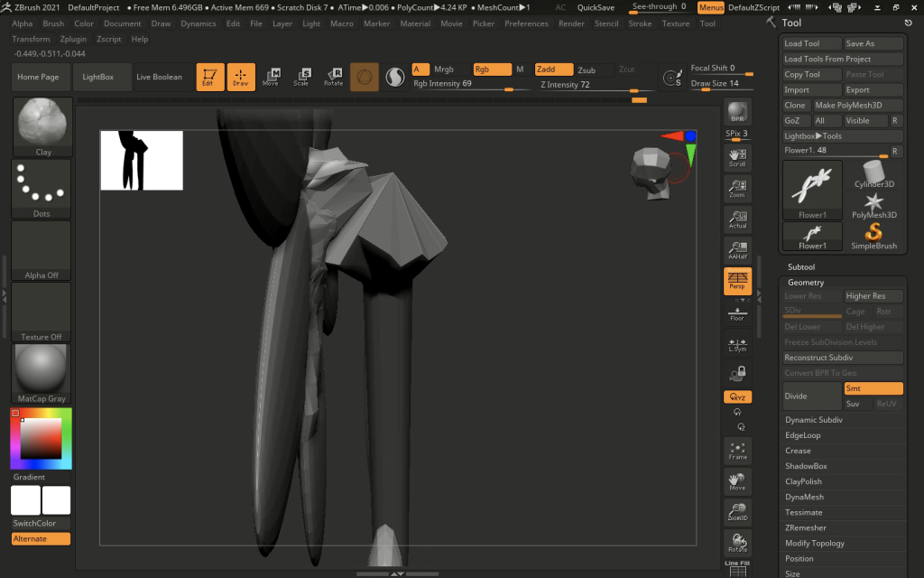Open the Zplugin menu

(x=73, y=40)
